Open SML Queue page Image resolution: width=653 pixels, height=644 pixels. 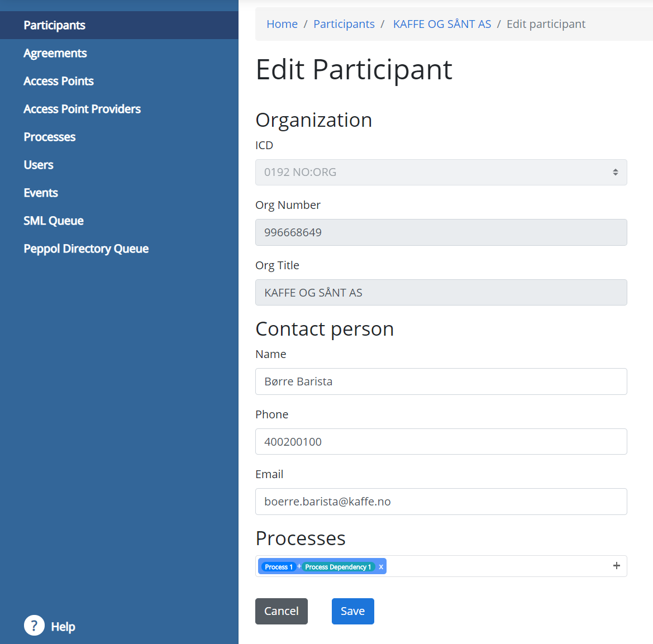pos(53,221)
